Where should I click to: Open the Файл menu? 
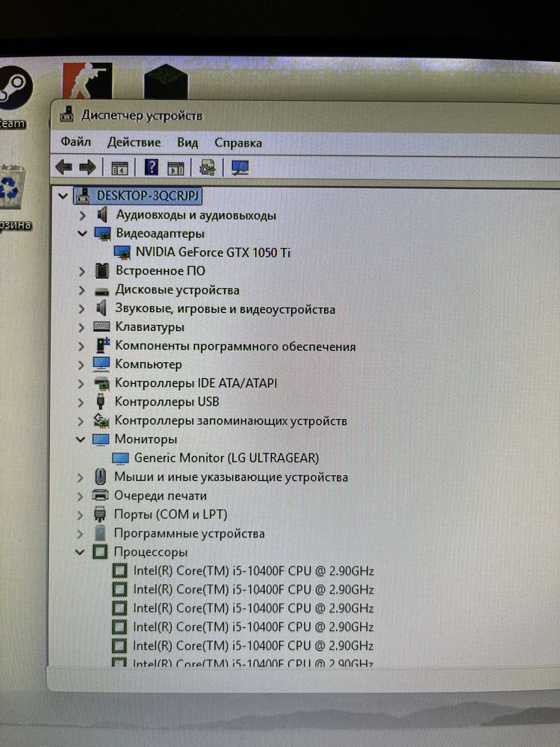point(75,141)
